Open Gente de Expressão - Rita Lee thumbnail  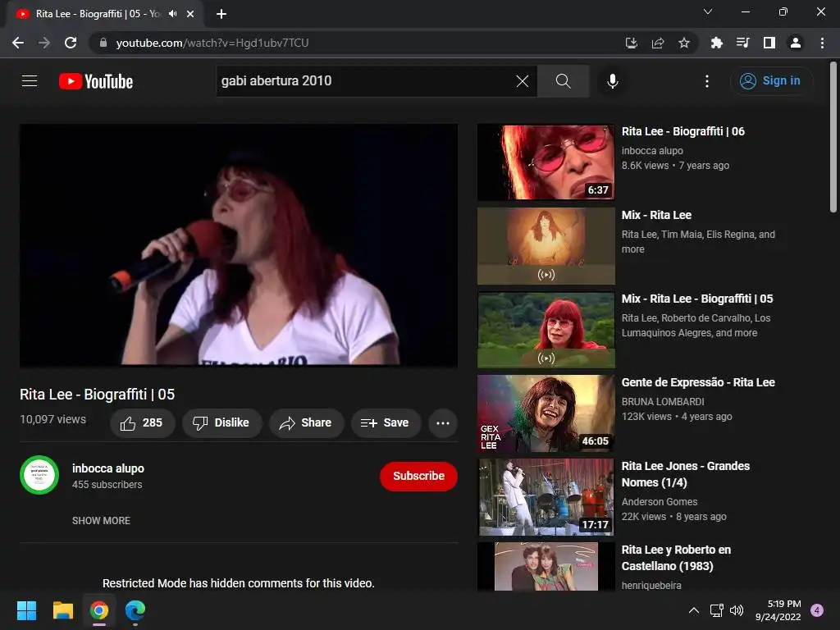[x=546, y=413]
